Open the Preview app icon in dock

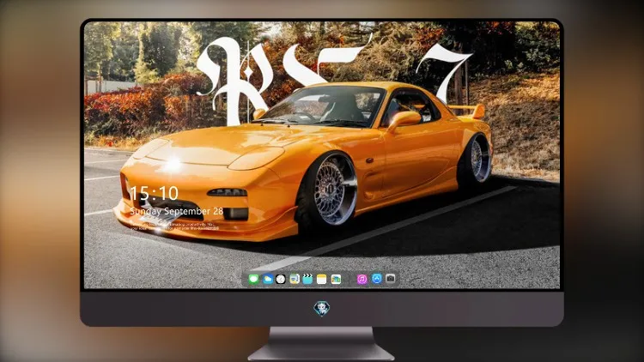(x=295, y=279)
